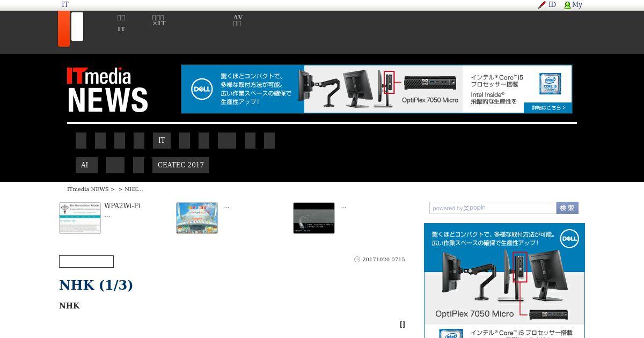Open the green user My icon
Image resolution: width=644 pixels, height=338 pixels.
pos(567,5)
